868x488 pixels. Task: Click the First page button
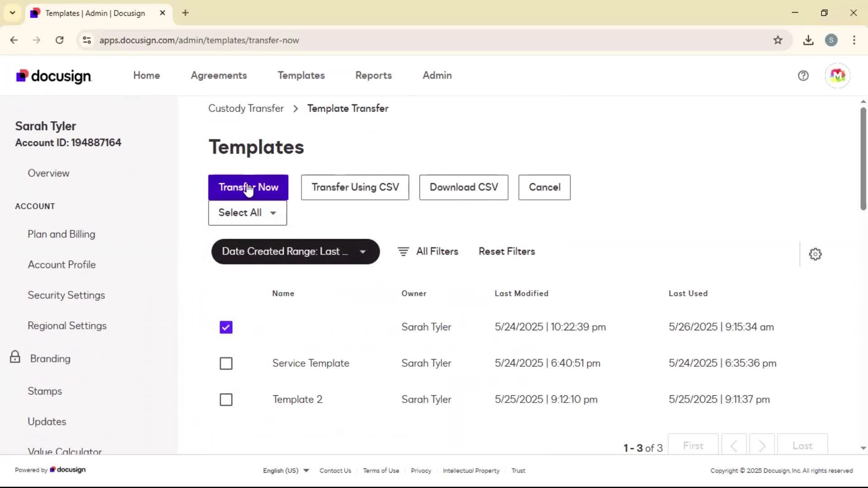pyautogui.click(x=693, y=446)
